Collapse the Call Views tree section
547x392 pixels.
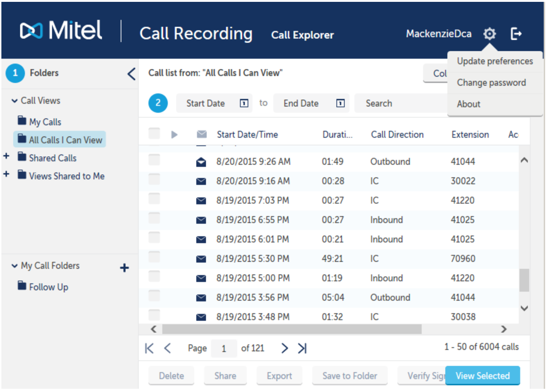(x=14, y=101)
